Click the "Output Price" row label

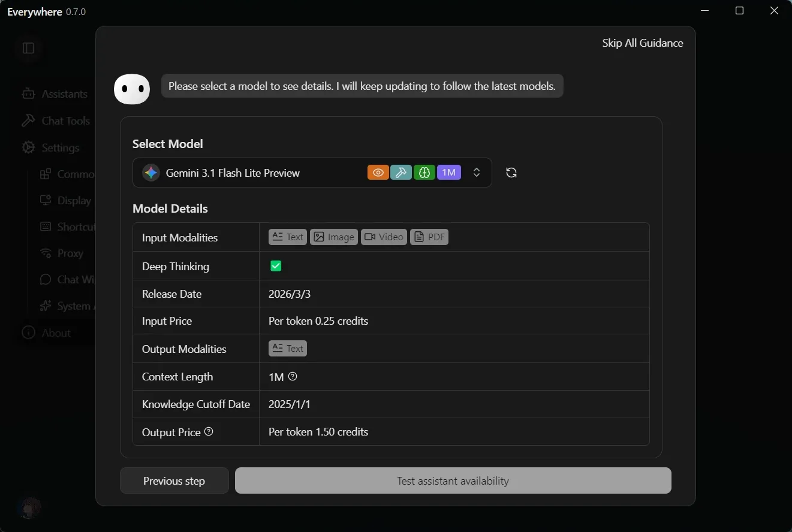[x=171, y=432]
